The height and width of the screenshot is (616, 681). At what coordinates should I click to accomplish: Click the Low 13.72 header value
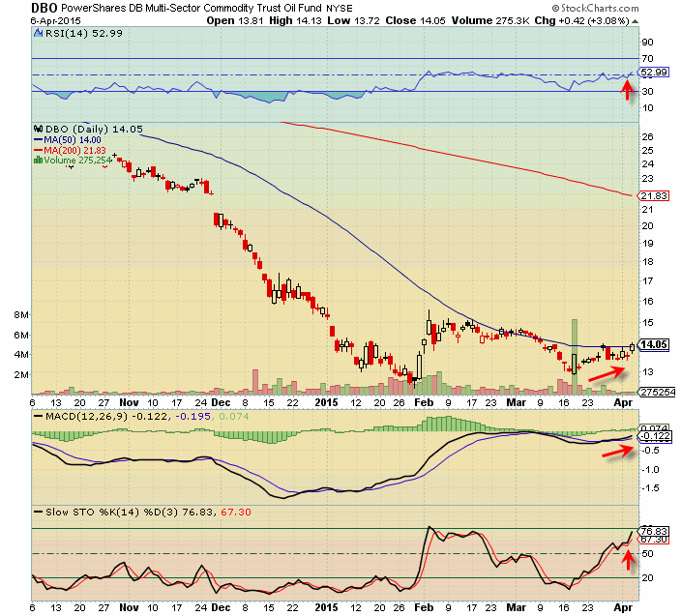(x=353, y=21)
